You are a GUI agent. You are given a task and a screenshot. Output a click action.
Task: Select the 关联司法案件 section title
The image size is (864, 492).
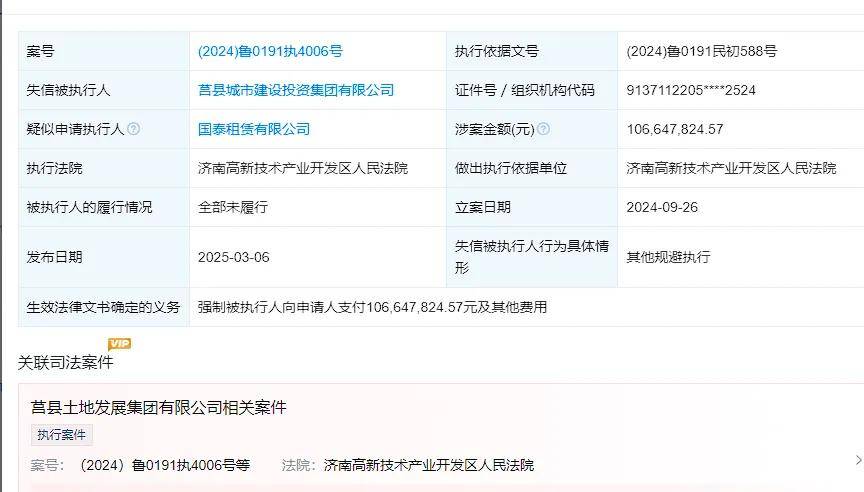tap(66, 363)
